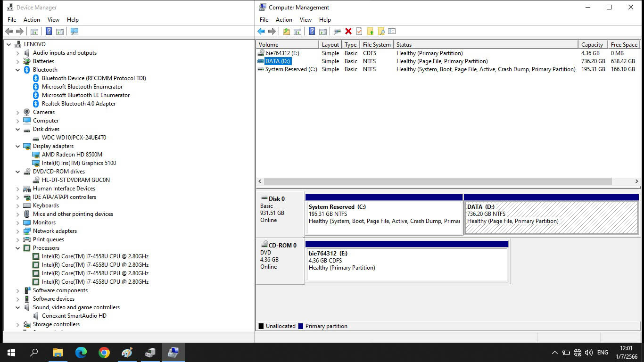Select the System Reserved (C:) partition block
644x362 pixels.
tap(384, 218)
